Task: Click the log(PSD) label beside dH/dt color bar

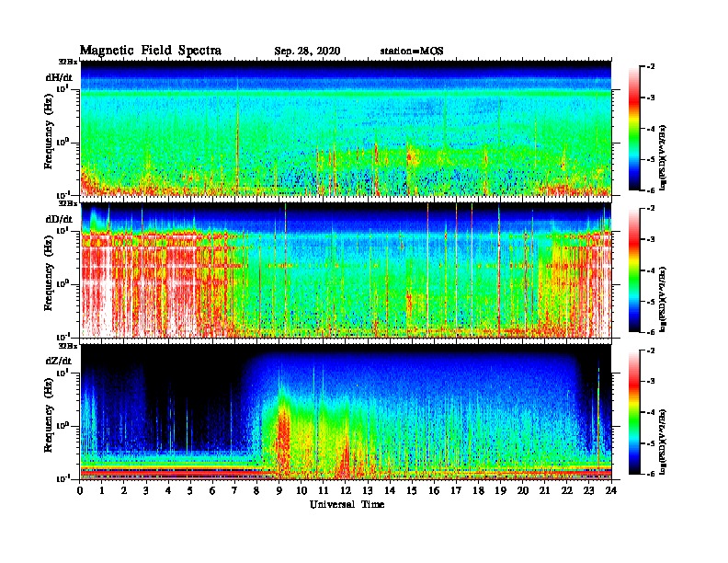Action: [663, 158]
